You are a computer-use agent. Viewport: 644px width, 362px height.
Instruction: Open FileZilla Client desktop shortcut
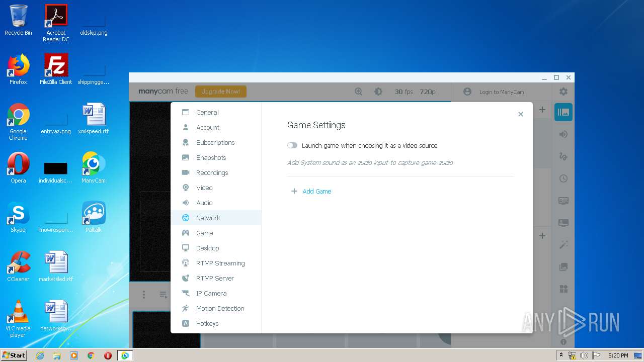click(56, 69)
